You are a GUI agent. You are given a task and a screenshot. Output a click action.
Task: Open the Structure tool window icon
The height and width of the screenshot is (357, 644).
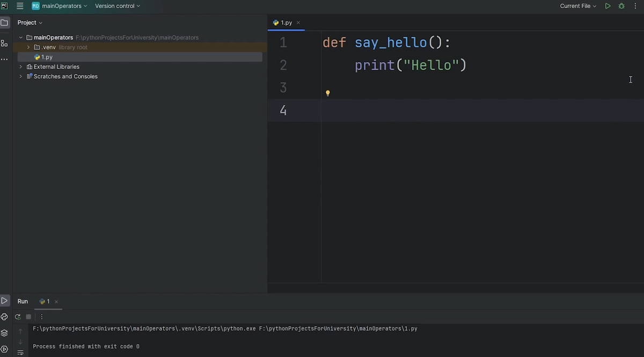(x=4, y=43)
